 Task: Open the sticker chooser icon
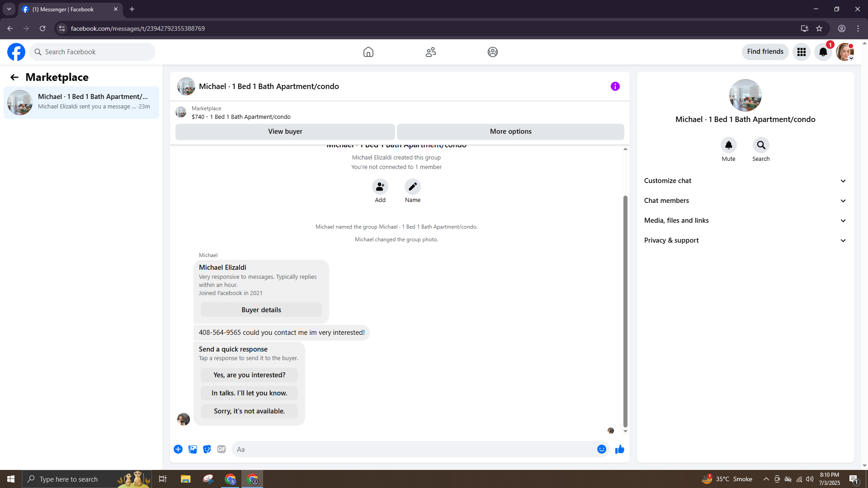(207, 449)
